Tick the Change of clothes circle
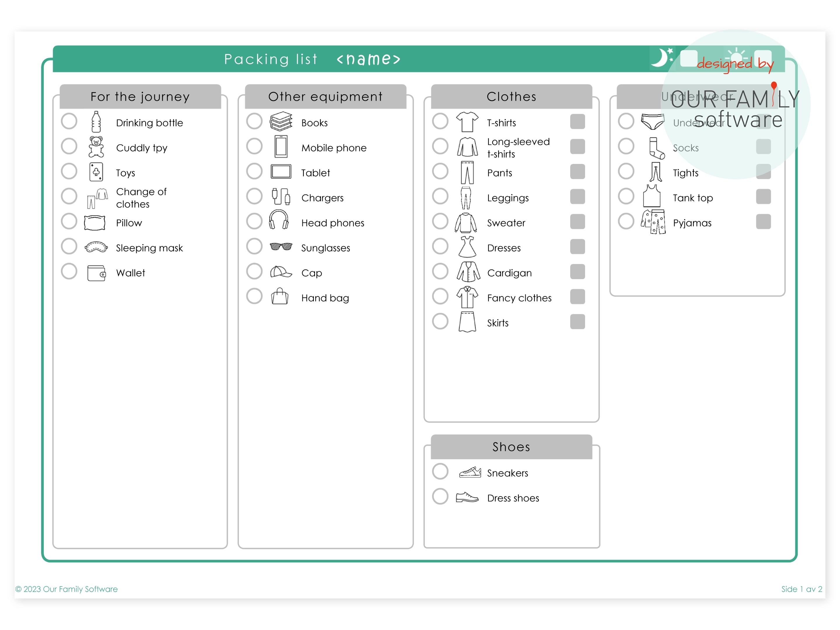The height and width of the screenshot is (630, 840). click(x=69, y=196)
